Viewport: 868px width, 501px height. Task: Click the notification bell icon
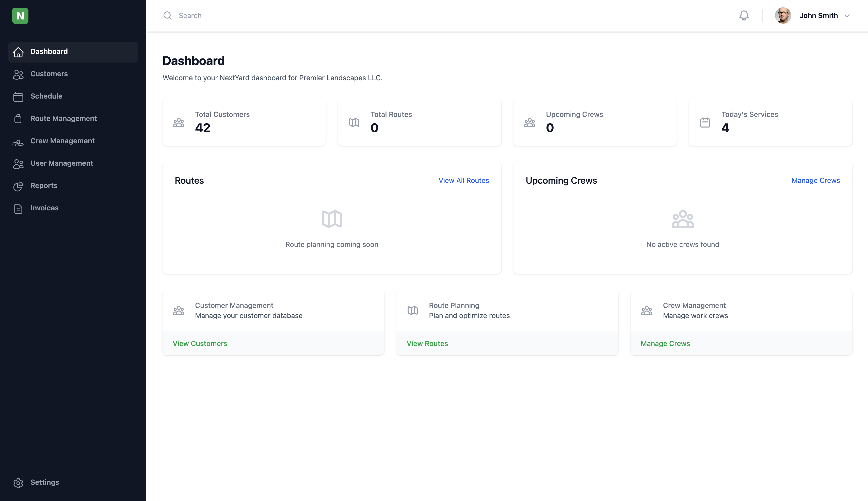point(744,15)
